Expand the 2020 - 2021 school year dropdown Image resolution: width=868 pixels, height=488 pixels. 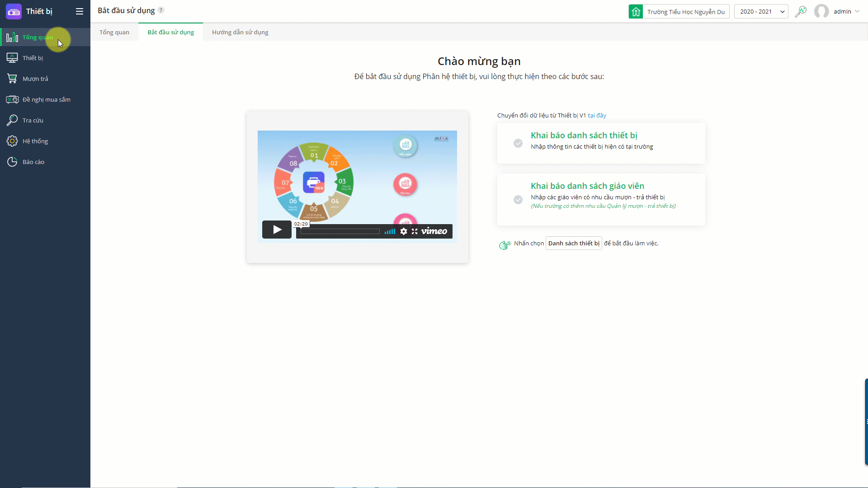point(761,12)
